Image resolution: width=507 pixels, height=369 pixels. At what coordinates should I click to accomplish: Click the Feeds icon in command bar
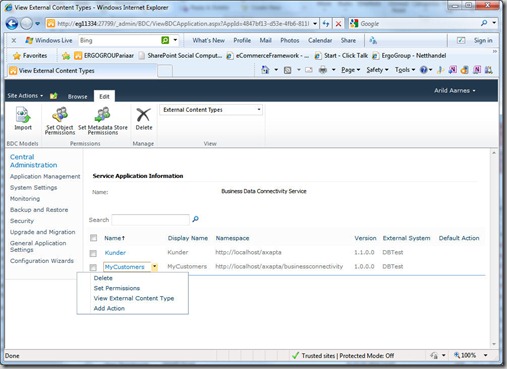tap(287, 70)
